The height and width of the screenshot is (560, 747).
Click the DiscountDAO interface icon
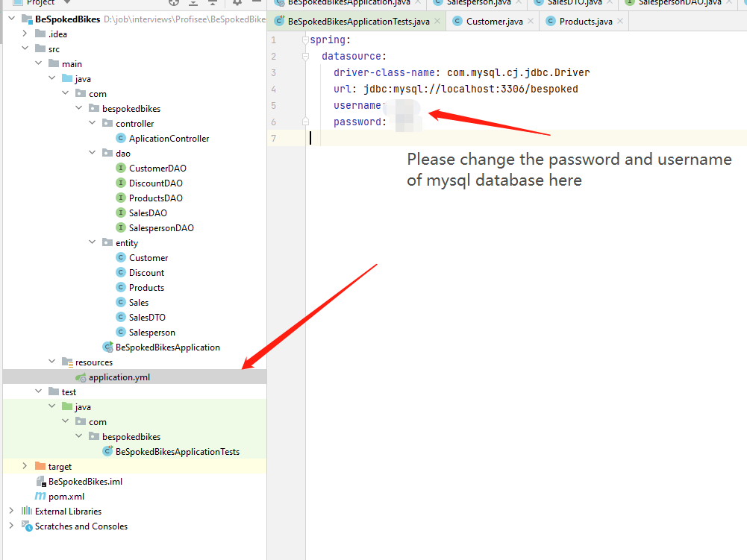pyautogui.click(x=121, y=183)
